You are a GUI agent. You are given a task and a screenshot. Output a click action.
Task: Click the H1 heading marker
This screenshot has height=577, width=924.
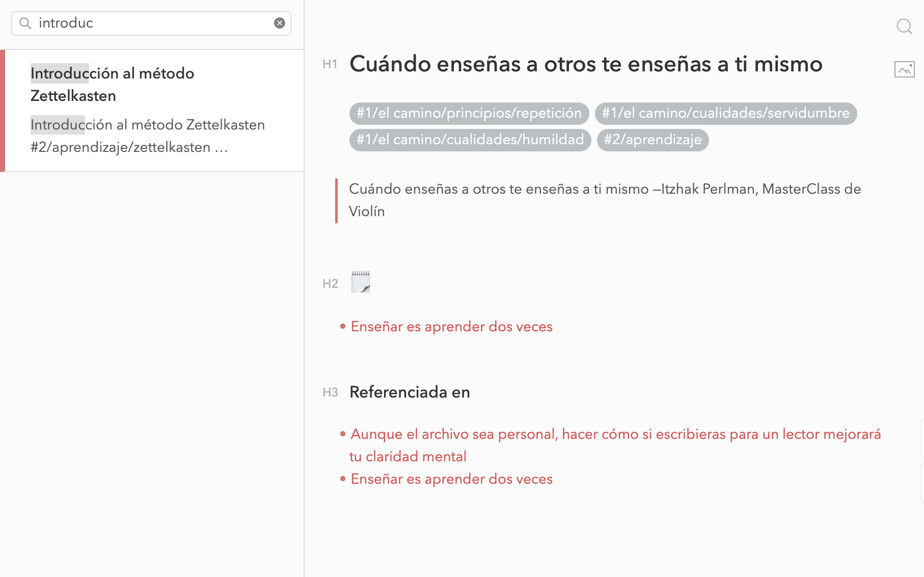tap(330, 64)
